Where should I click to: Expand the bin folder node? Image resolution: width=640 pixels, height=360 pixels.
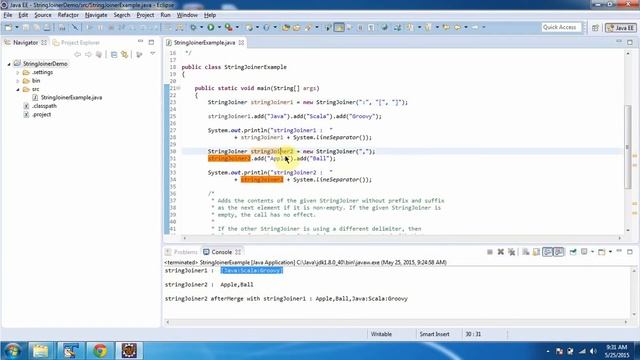pos(18,81)
